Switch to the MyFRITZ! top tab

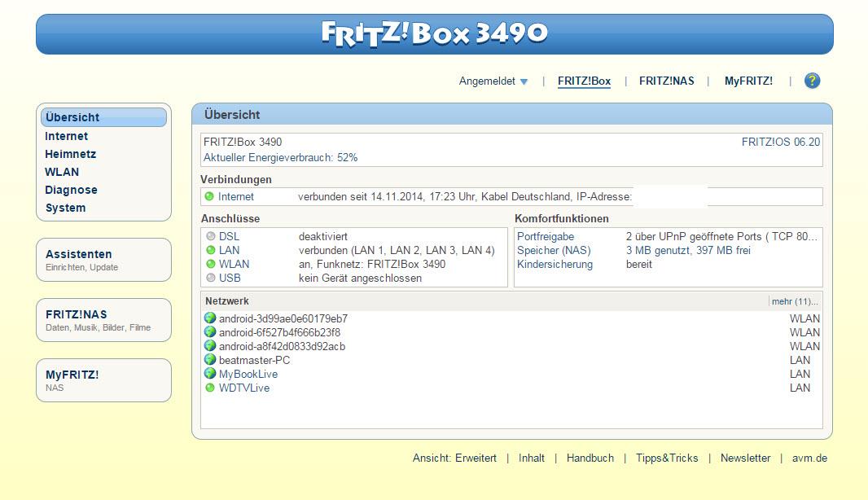[748, 81]
